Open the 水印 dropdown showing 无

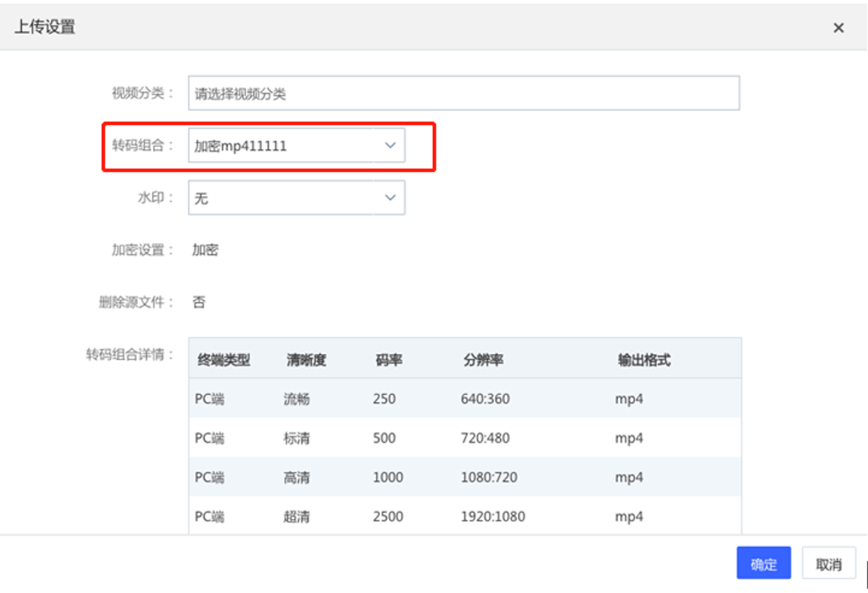(287, 198)
